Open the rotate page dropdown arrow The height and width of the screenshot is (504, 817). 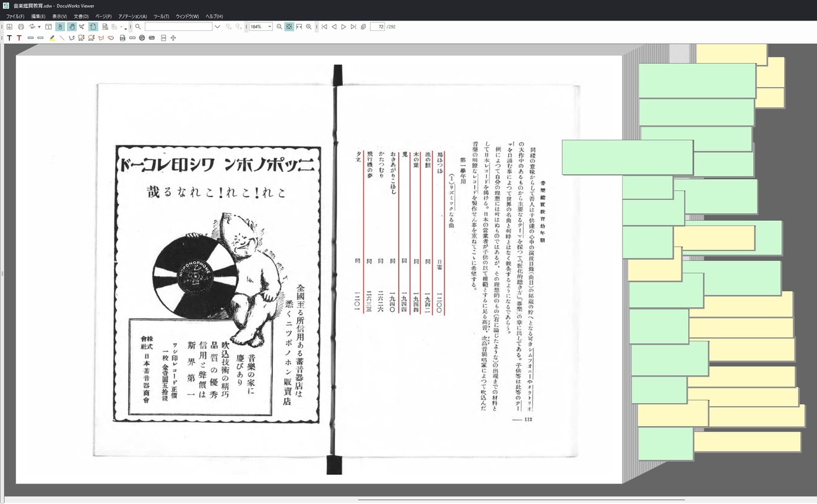click(39, 27)
